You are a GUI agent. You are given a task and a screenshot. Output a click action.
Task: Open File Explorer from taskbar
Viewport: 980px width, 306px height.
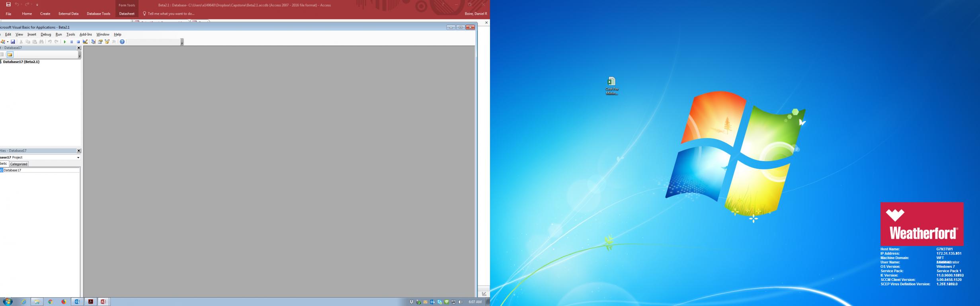click(37, 302)
